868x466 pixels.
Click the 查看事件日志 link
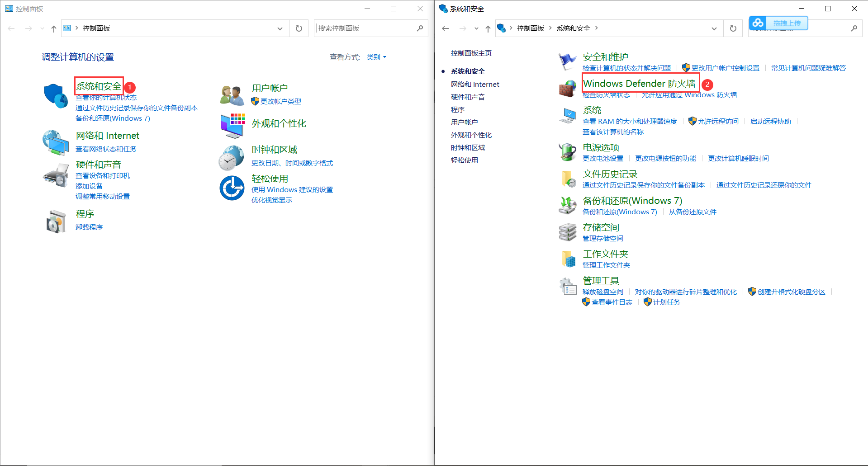[x=612, y=302]
